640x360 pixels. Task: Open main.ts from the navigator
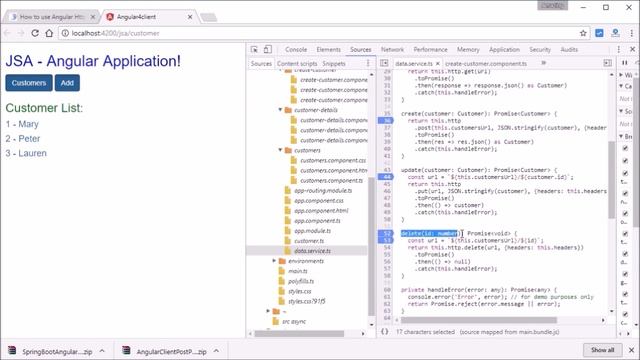[298, 271]
